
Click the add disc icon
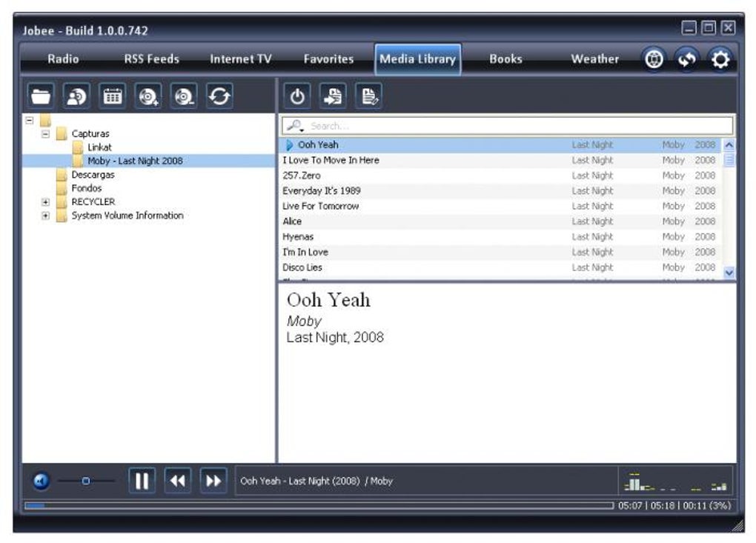pyautogui.click(x=147, y=95)
